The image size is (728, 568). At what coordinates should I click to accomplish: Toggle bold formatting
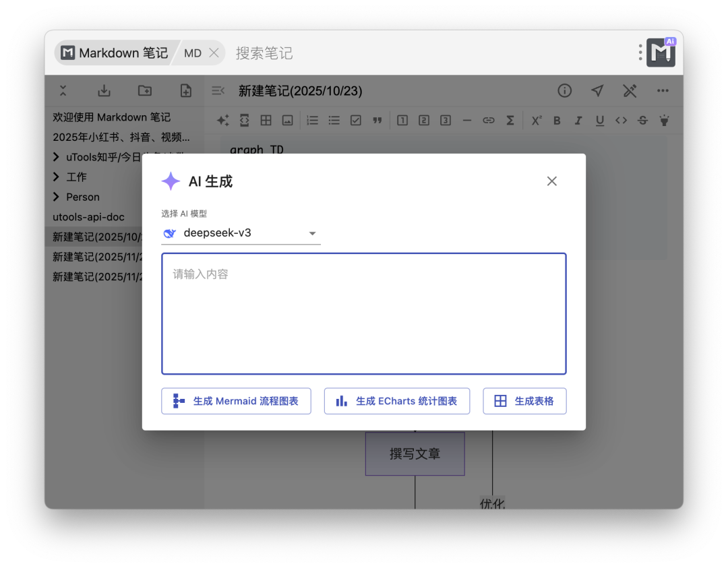557,121
